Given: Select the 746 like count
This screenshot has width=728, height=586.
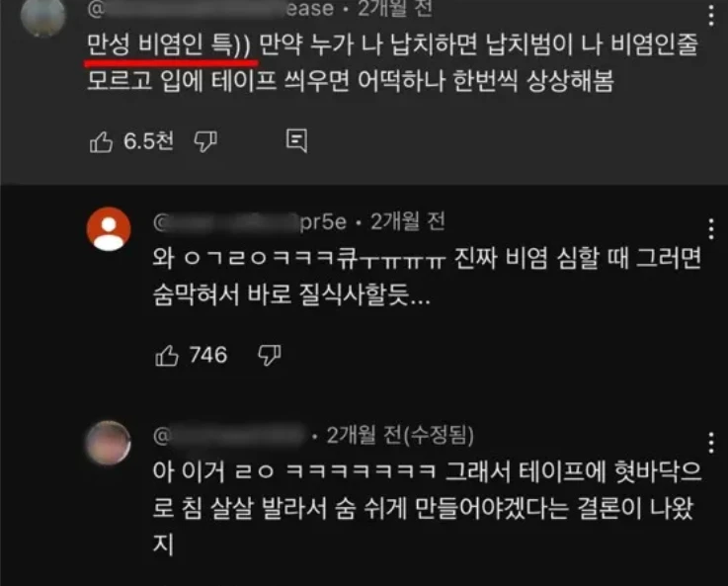Looking at the screenshot, I should pyautogui.click(x=208, y=355).
